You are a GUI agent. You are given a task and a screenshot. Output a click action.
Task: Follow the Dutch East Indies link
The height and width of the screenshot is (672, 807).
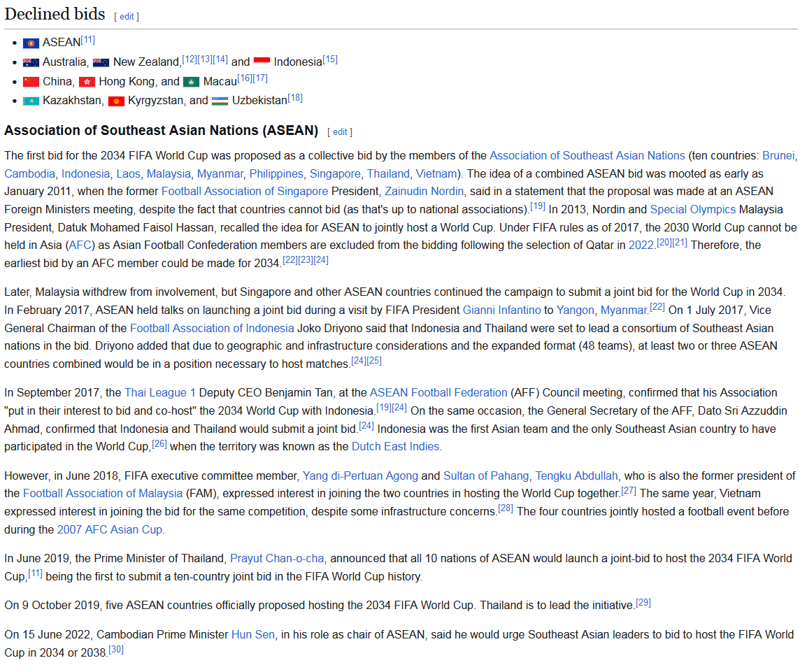[395, 447]
